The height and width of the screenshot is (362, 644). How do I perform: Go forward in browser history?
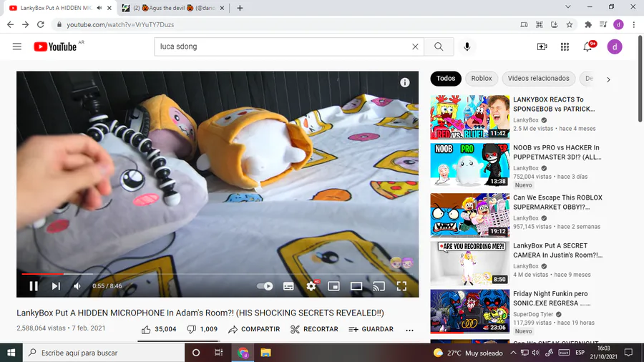(26, 24)
